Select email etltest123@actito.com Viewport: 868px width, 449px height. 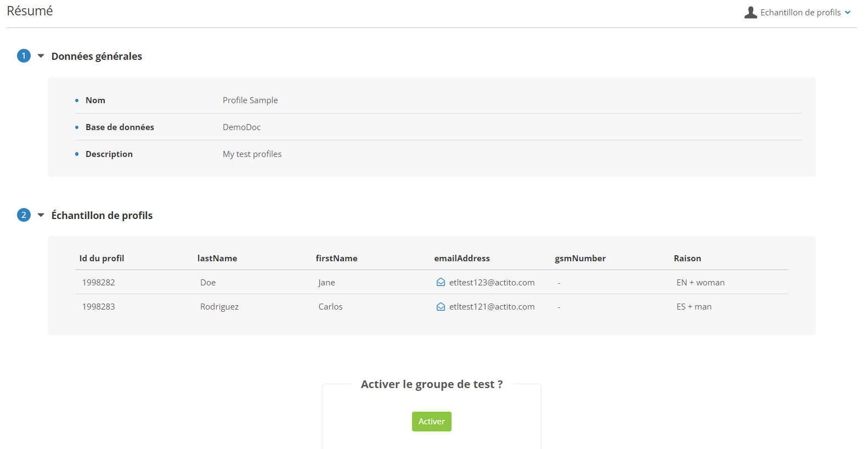click(492, 282)
